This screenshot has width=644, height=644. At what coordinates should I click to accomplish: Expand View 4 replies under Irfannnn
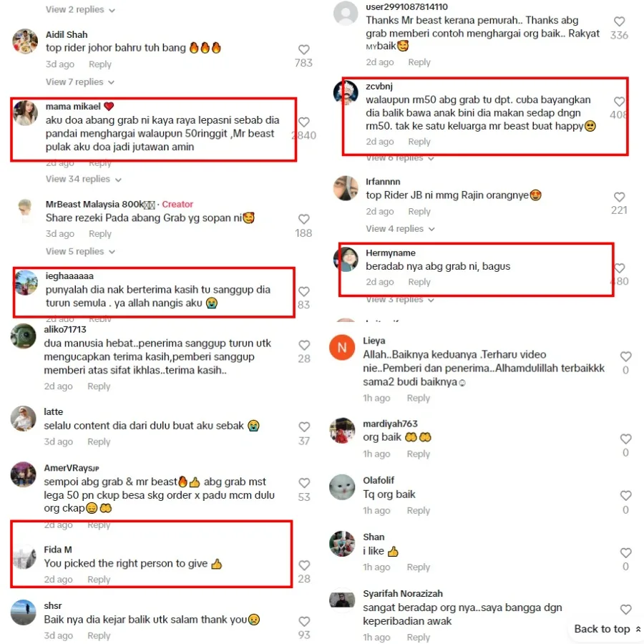pos(400,229)
